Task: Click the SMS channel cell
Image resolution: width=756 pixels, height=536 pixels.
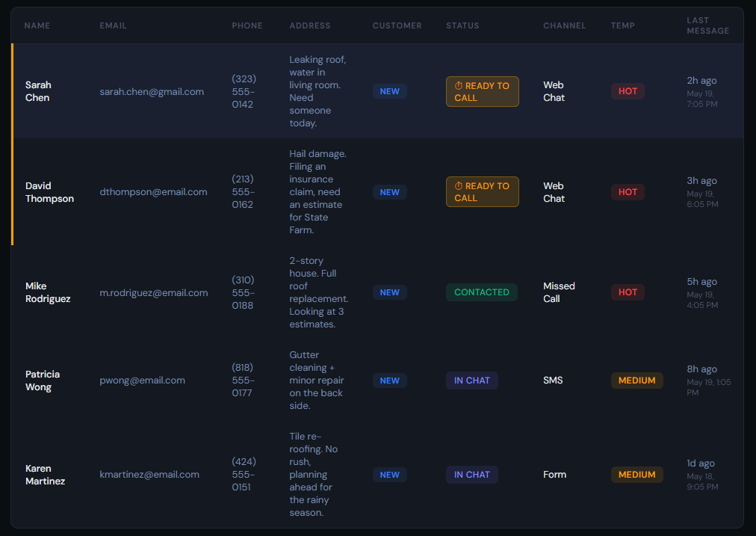Action: [x=553, y=381]
